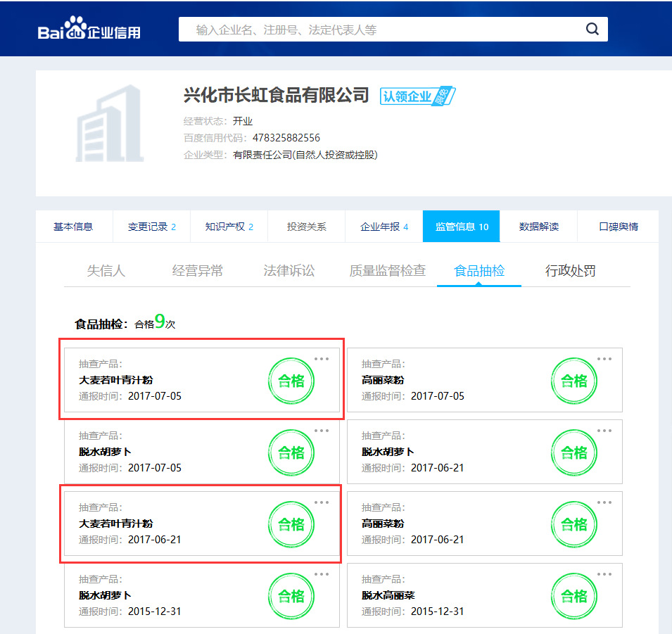Click product name 高丽菜粉 dated 2017-07-05
The height and width of the screenshot is (634, 672).
(x=383, y=380)
